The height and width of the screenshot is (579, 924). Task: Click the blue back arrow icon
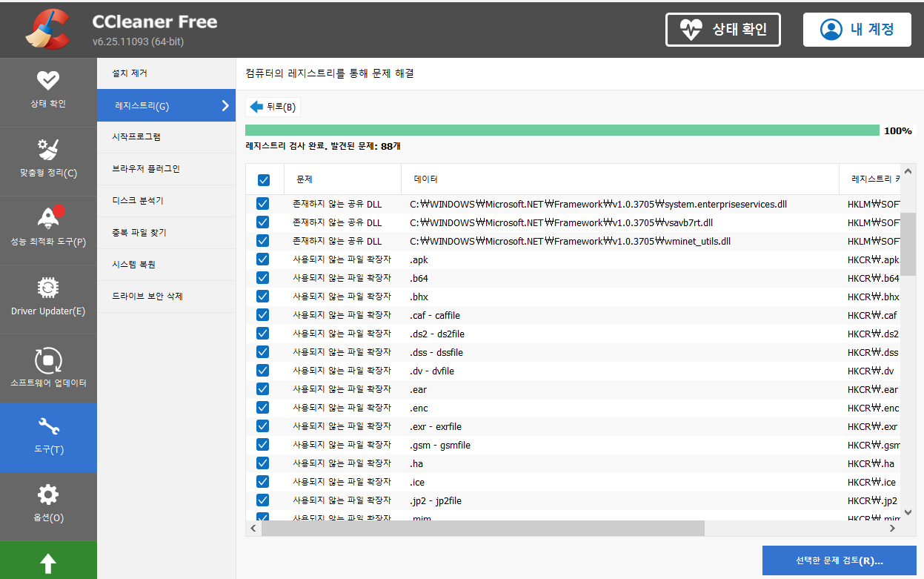point(257,107)
